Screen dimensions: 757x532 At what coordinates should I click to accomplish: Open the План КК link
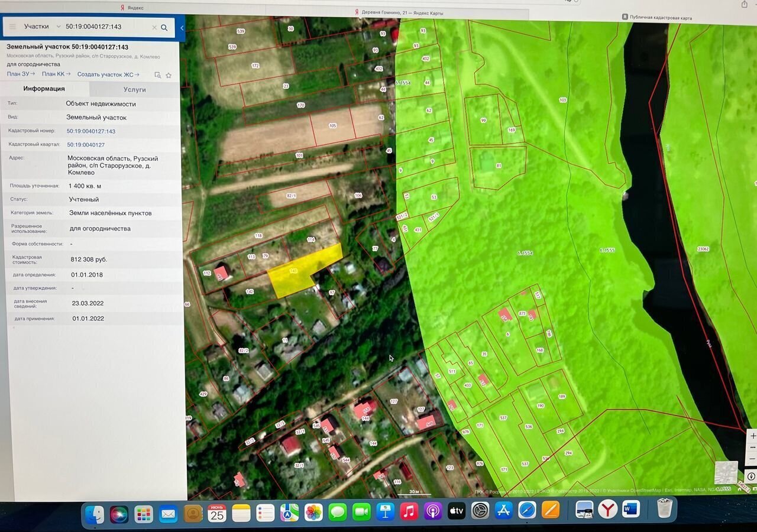(x=56, y=74)
